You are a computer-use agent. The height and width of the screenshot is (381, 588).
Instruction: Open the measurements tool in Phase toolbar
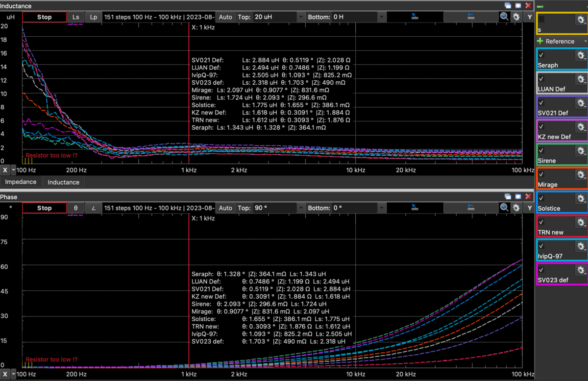pos(470,208)
